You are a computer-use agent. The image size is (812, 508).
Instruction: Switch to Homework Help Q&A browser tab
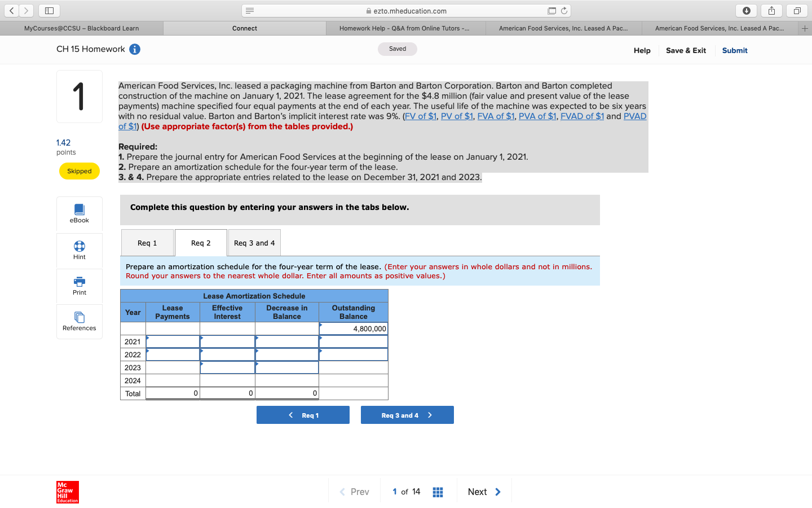(404, 28)
